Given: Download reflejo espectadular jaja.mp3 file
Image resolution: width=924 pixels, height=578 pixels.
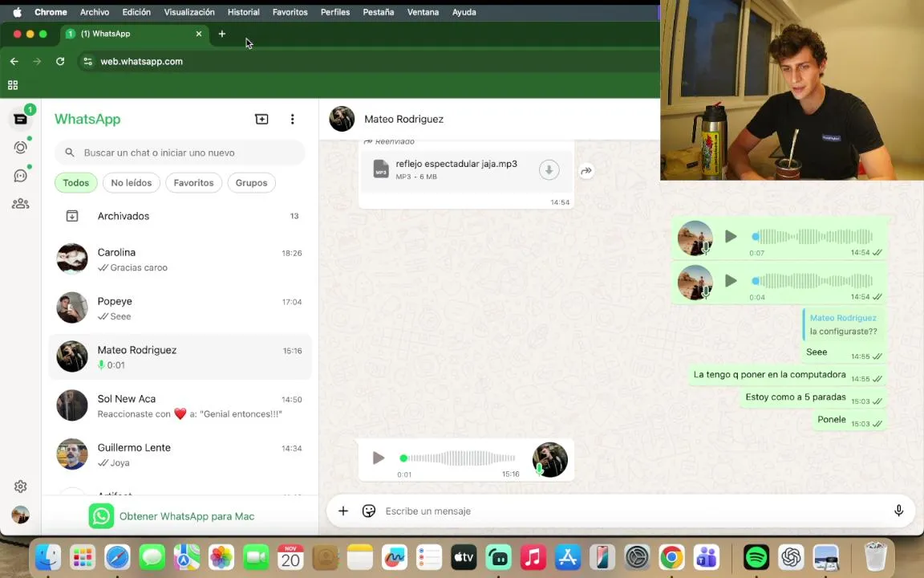Looking at the screenshot, I should tap(549, 170).
